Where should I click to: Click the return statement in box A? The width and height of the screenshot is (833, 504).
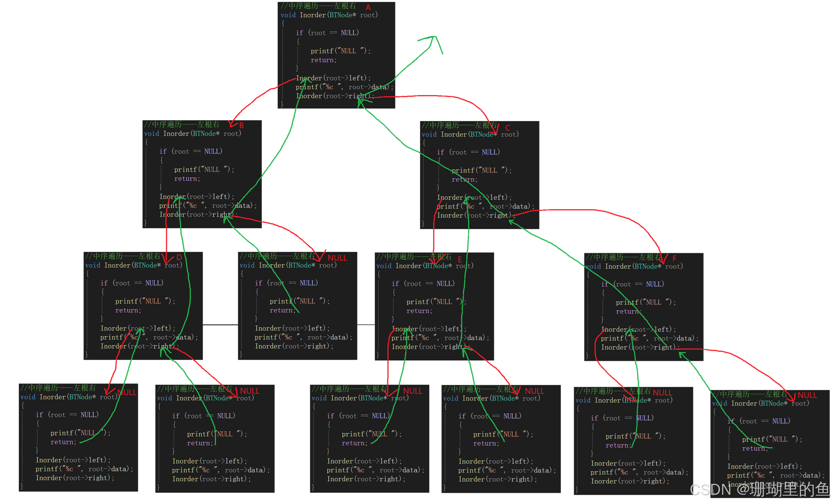tap(323, 60)
